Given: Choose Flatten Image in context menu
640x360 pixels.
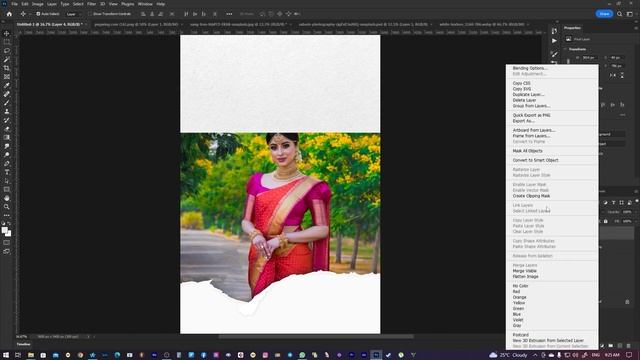Looking at the screenshot, I should pos(525,277).
